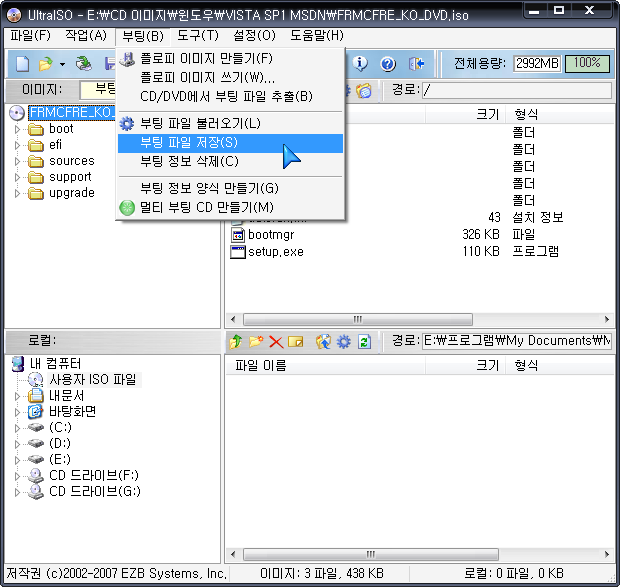Expand the 내문서 tree node

(x=17, y=396)
